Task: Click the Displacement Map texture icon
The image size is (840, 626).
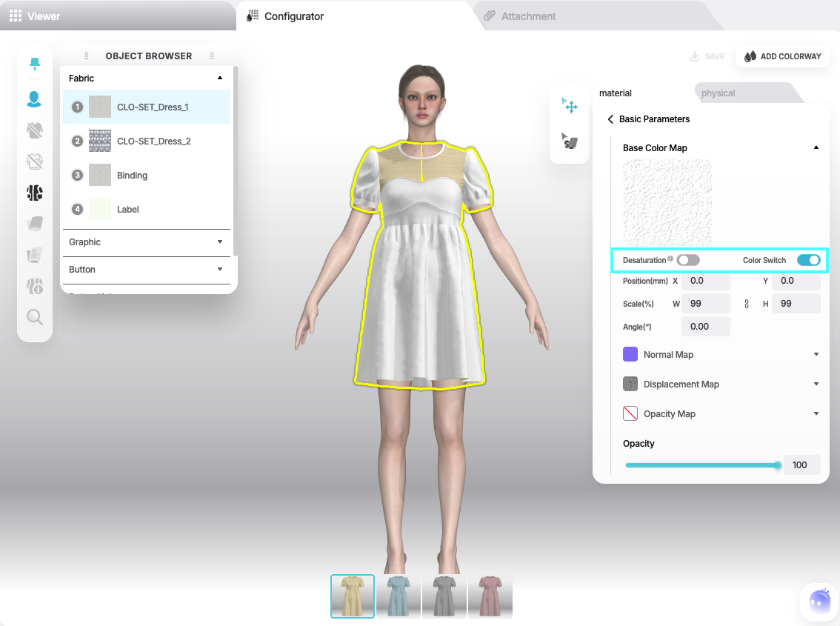Action: pos(630,384)
